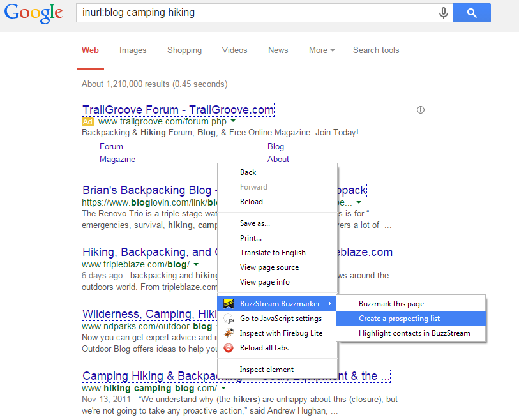Select Inspect element

[277, 370]
